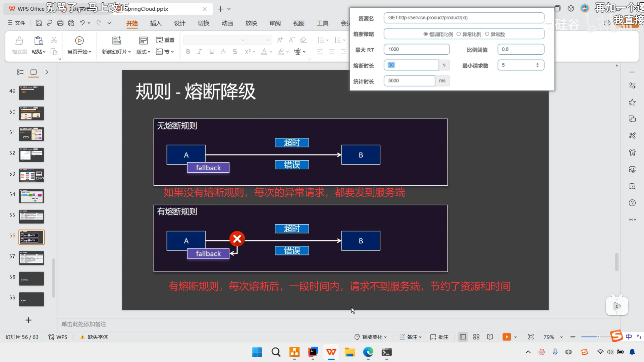The image size is (644, 362).
Task: Open the 设计 ribbon tab
Action: tap(179, 23)
